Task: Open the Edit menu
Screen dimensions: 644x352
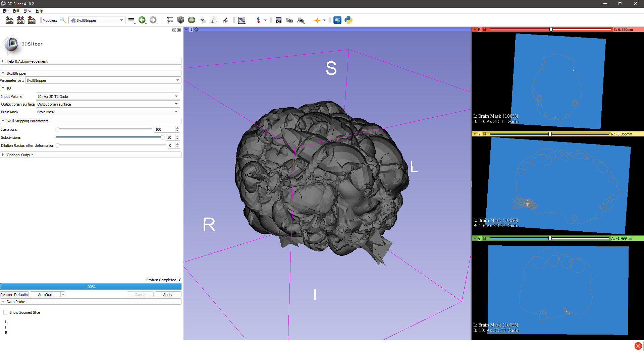Action: (x=16, y=11)
